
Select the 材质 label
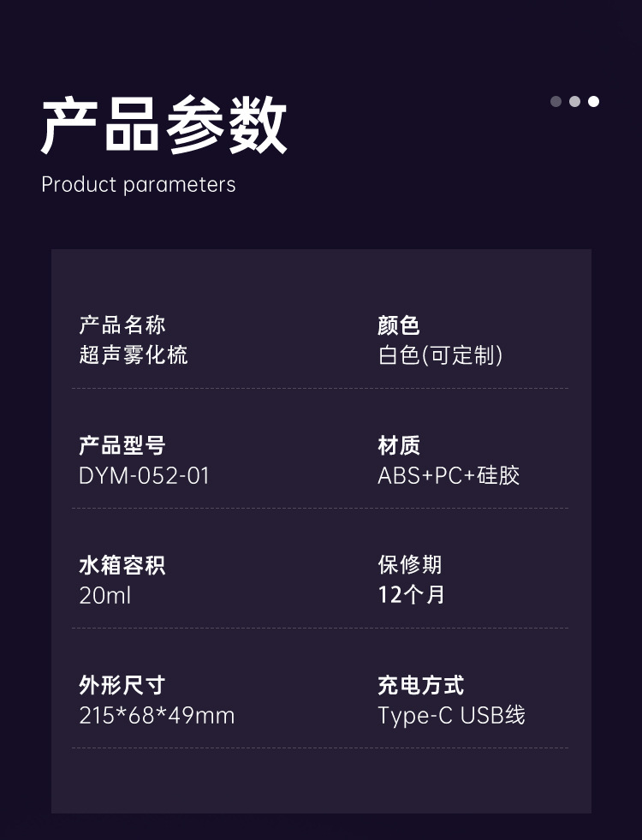[x=399, y=445]
